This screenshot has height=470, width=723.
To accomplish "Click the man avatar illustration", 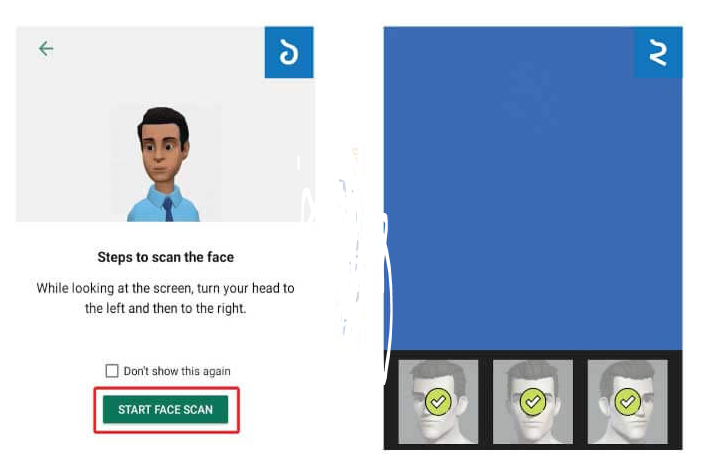I will [164, 165].
